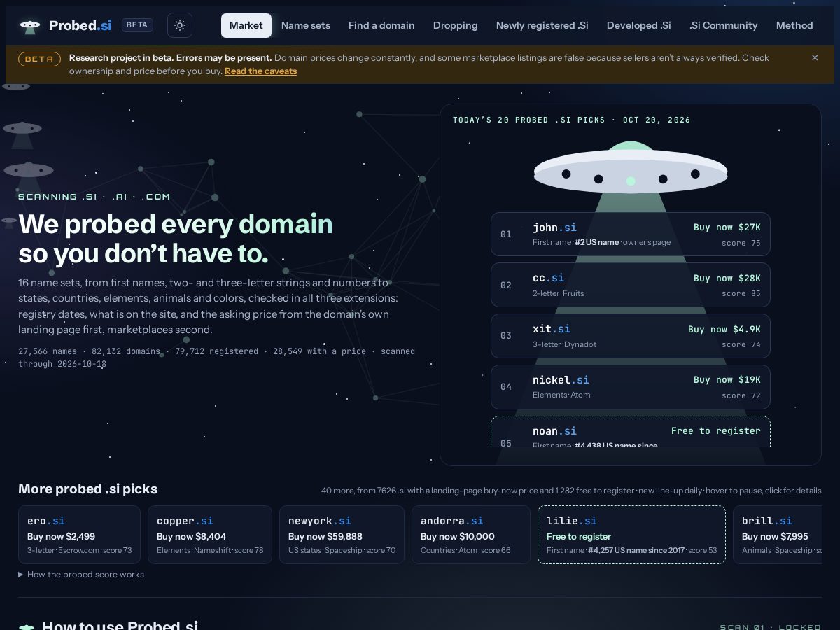The width and height of the screenshot is (840, 630).
Task: Click the Probed.si UFO logo icon
Action: click(x=29, y=26)
